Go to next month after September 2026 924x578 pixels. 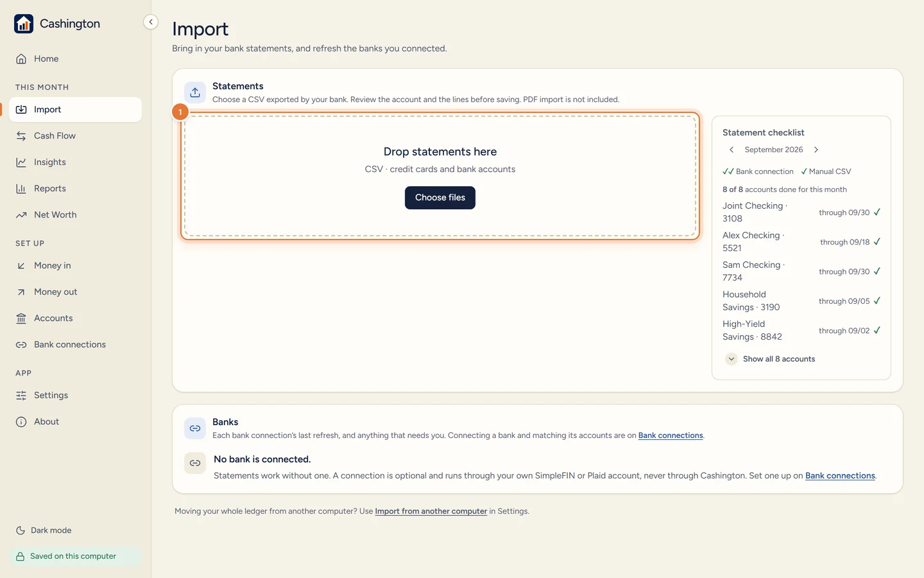tap(816, 150)
